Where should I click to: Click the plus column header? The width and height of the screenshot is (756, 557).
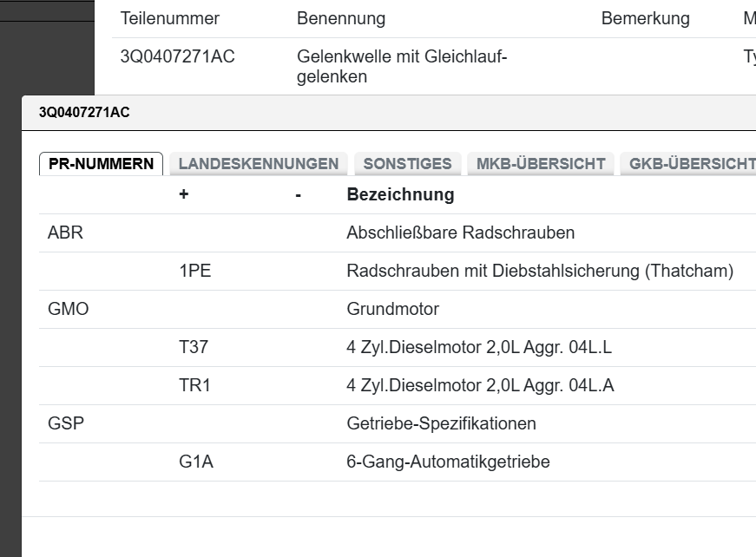click(x=183, y=194)
